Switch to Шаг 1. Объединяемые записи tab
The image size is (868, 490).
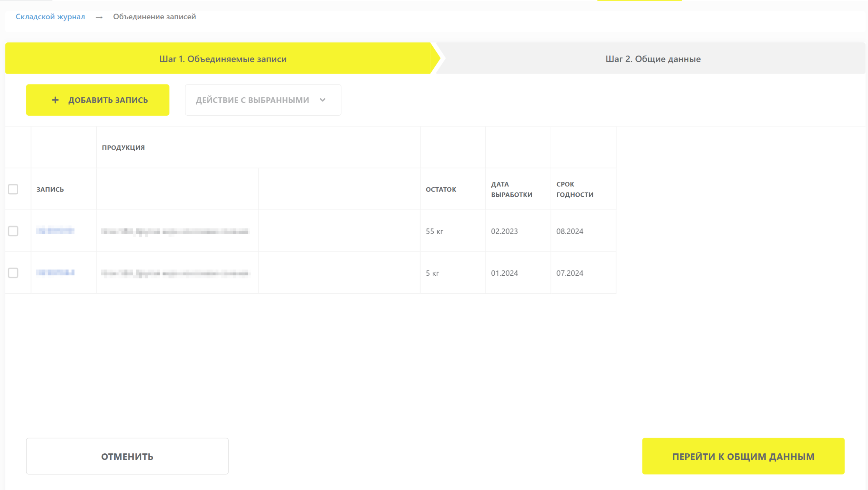223,59
